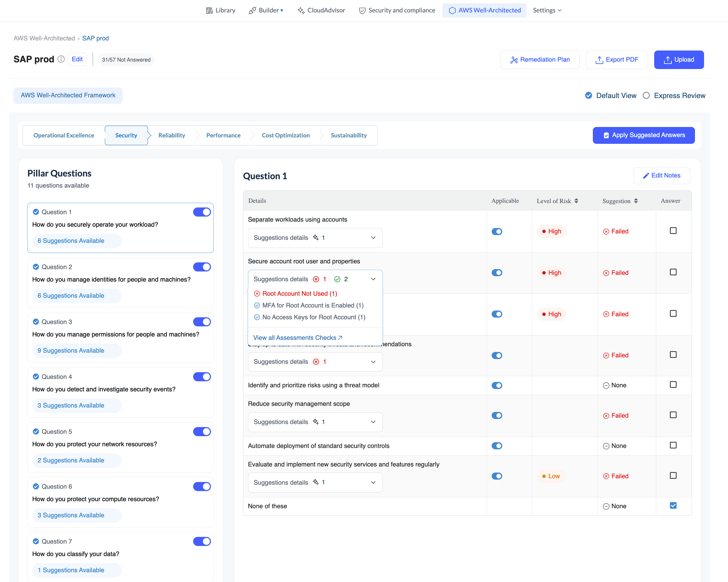This screenshot has height=582, width=728.
Task: Toggle applicable for Secure account root user
Action: pos(497,272)
